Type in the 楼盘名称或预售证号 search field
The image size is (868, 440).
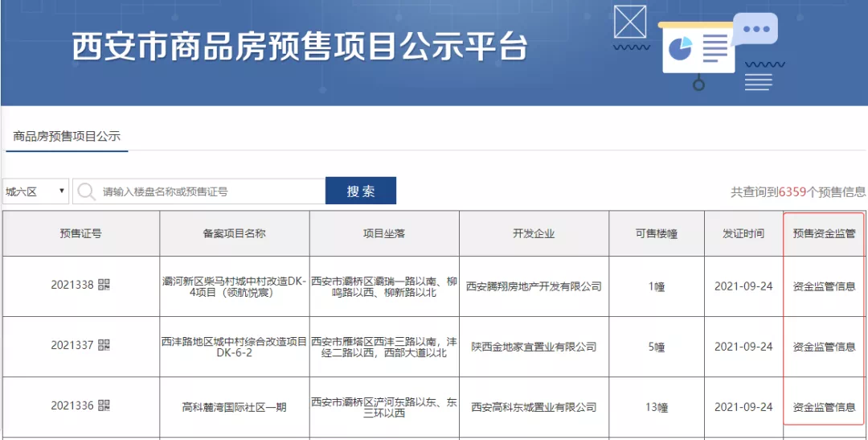click(209, 191)
